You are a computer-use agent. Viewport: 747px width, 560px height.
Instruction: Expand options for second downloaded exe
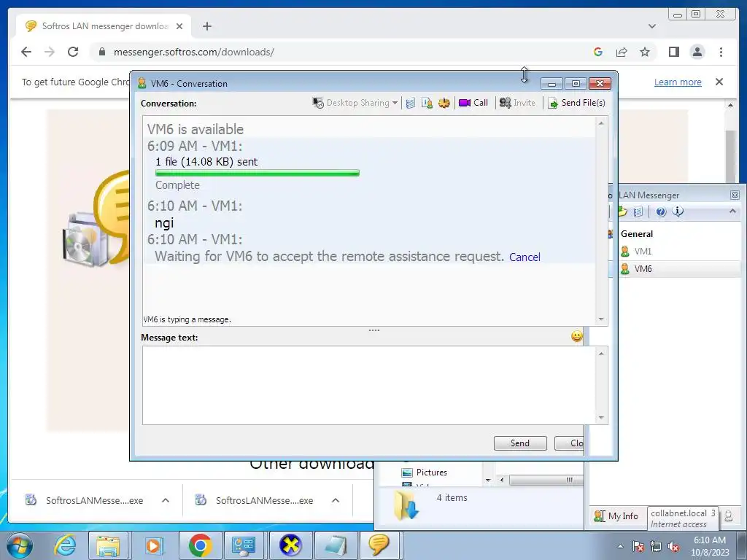[x=336, y=500]
